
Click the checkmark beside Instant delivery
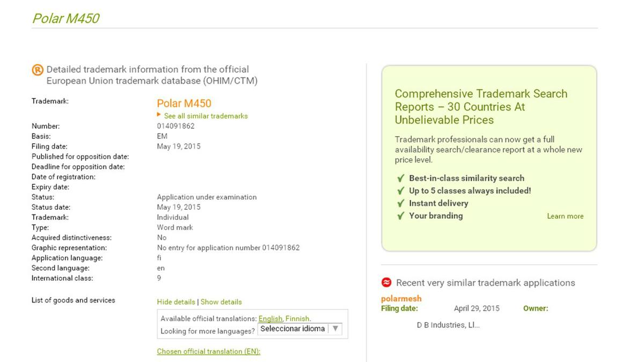[400, 203]
